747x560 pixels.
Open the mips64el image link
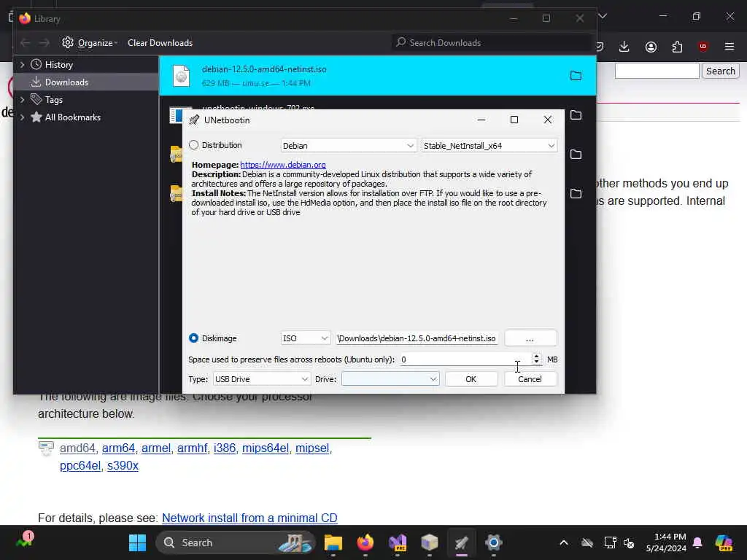(266, 448)
